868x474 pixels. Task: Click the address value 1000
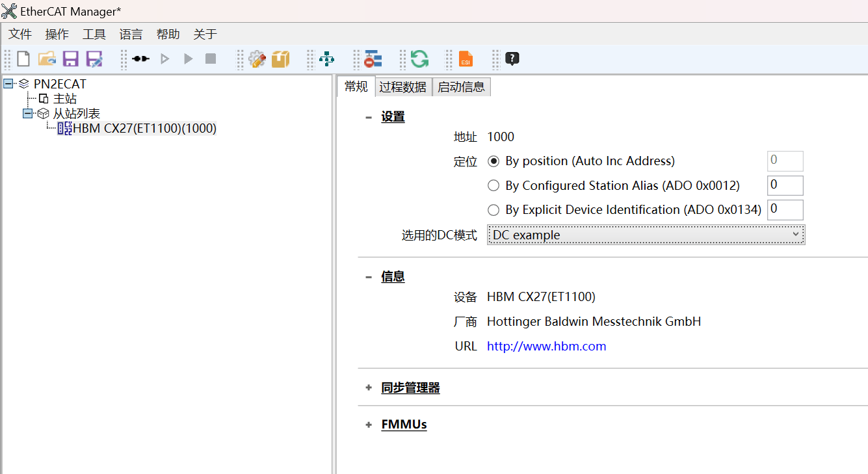(x=501, y=137)
